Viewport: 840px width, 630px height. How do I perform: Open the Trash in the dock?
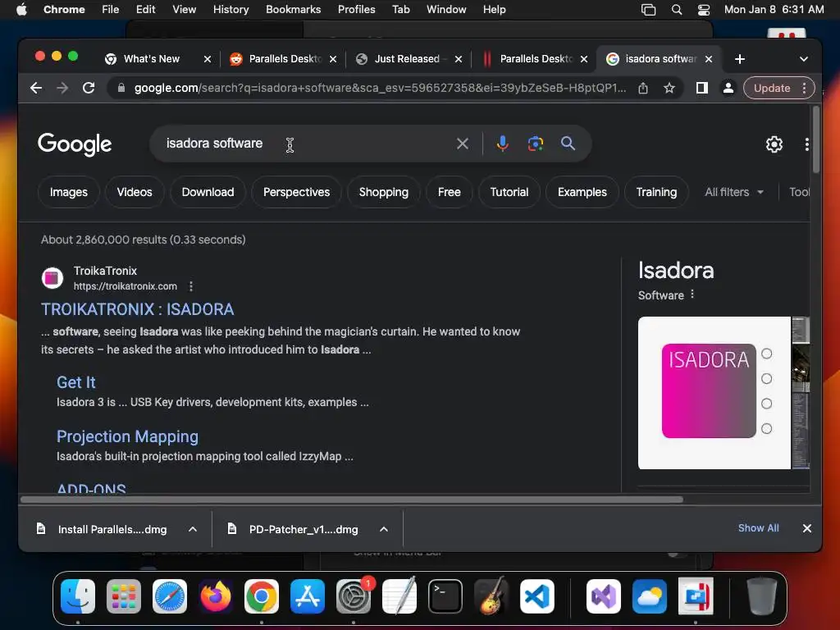pyautogui.click(x=761, y=596)
